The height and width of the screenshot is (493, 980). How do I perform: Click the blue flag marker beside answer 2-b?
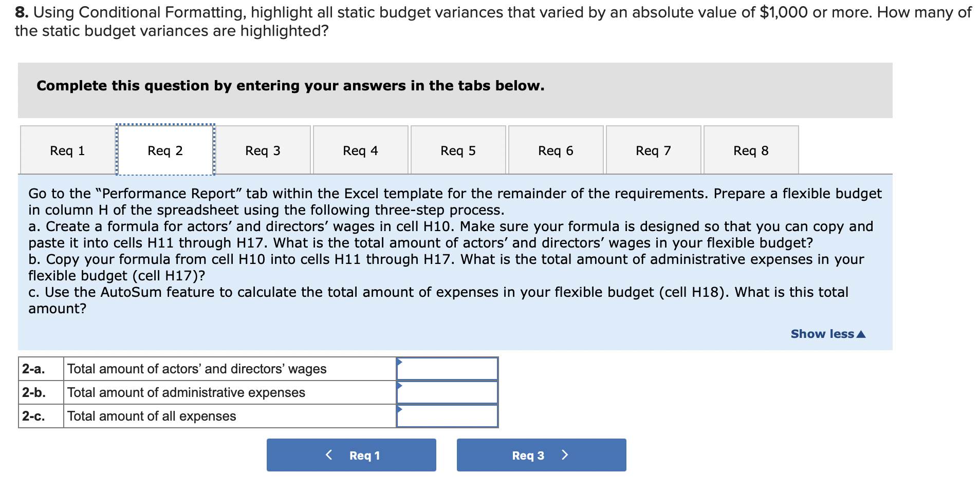tap(400, 385)
